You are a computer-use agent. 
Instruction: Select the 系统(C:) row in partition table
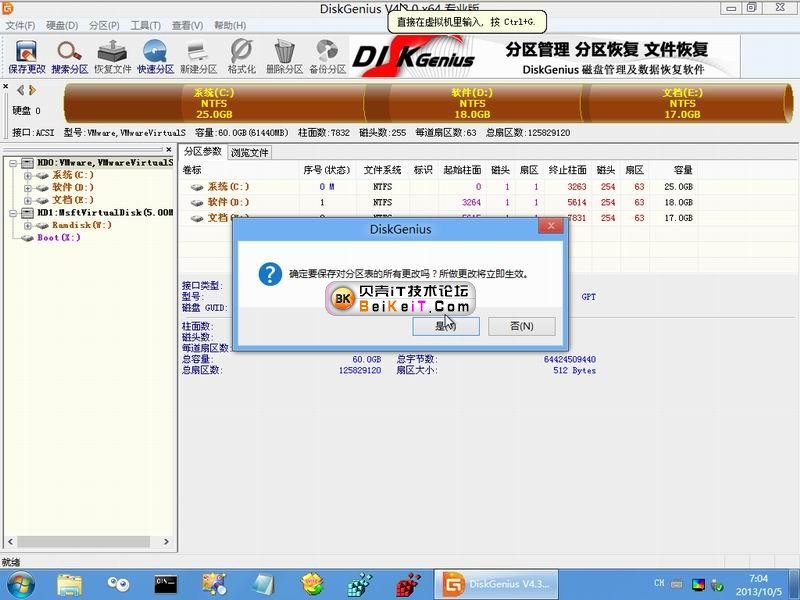(x=439, y=187)
